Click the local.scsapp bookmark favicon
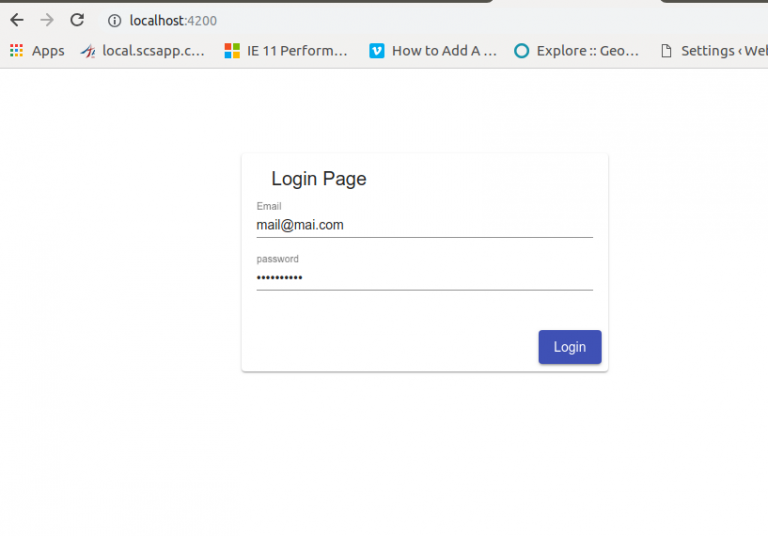The width and height of the screenshot is (768, 536). (88, 50)
